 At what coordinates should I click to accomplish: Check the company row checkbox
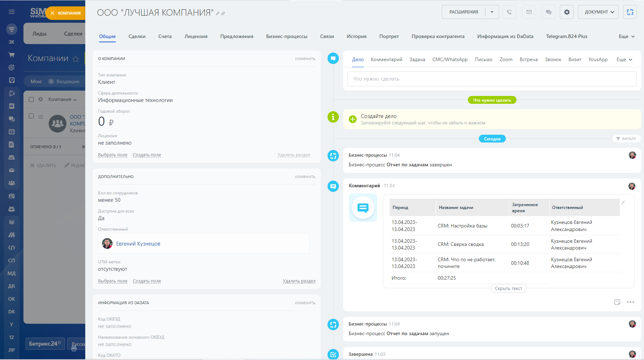coord(31,116)
